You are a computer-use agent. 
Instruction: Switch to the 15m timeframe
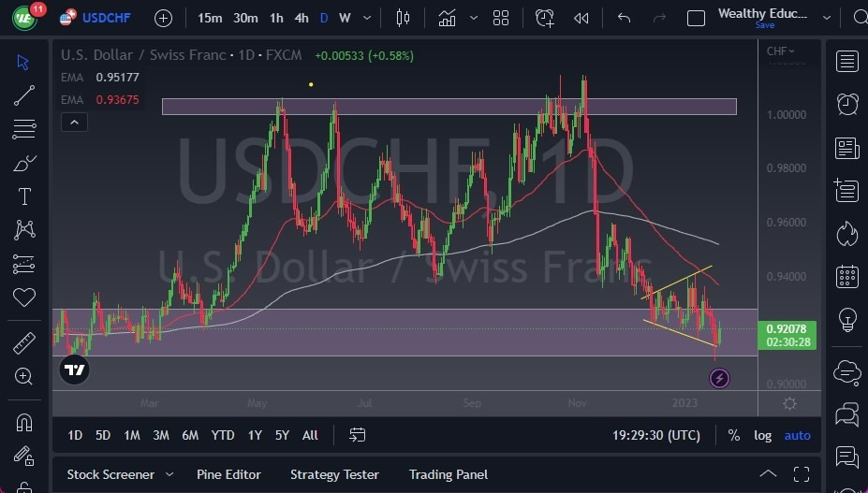tap(210, 19)
